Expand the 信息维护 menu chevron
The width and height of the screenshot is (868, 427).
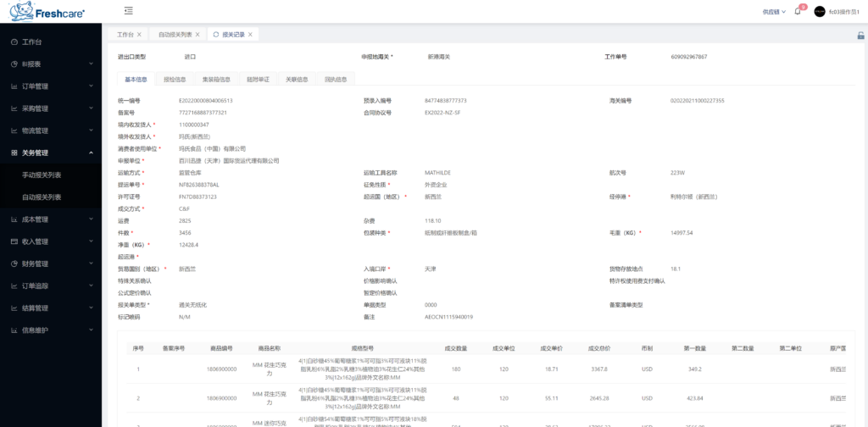[91, 330]
